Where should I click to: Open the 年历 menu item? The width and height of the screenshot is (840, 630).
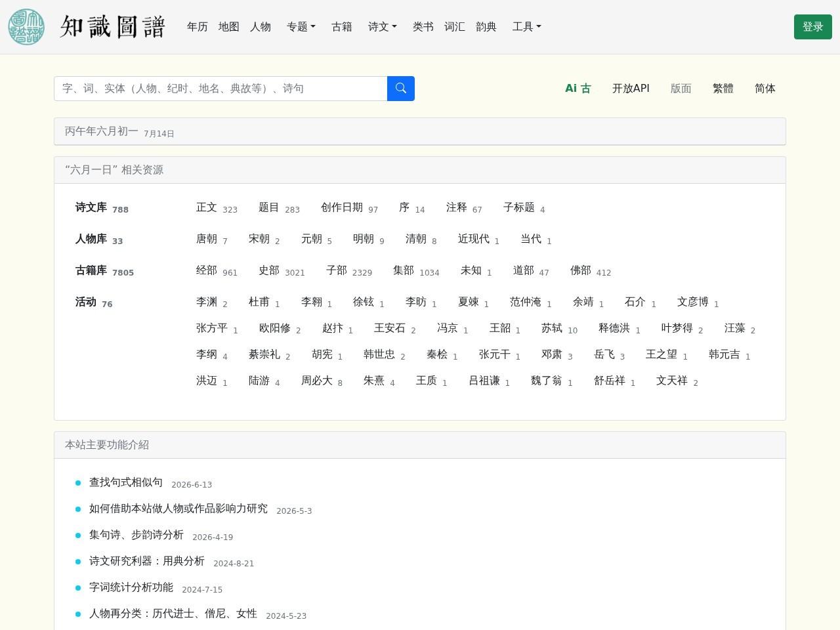click(198, 27)
